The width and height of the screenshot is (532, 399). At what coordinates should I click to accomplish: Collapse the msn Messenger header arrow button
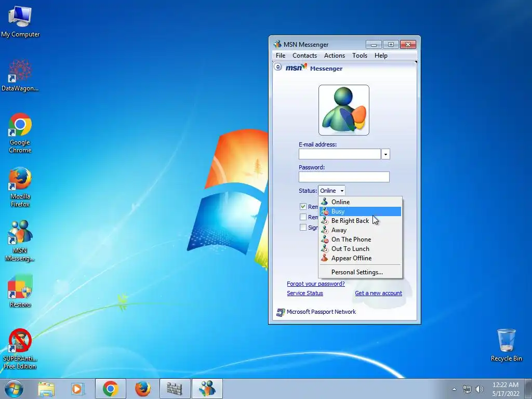pyautogui.click(x=278, y=67)
